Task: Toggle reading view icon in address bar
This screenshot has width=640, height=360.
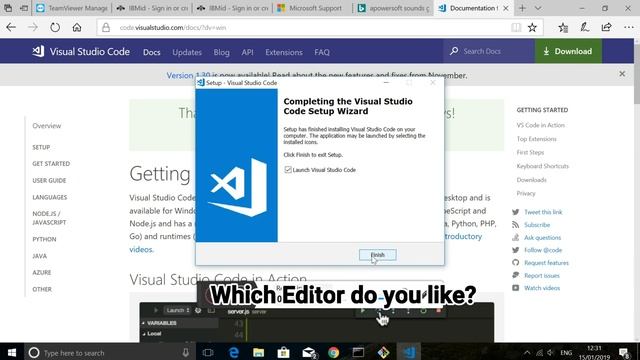Action: point(516,27)
